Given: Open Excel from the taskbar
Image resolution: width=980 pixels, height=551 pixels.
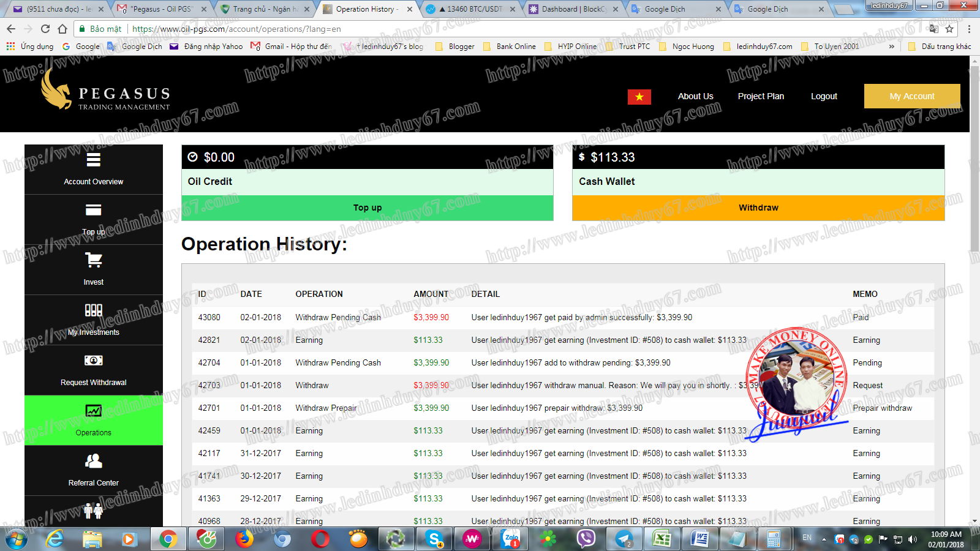Looking at the screenshot, I should click(661, 539).
